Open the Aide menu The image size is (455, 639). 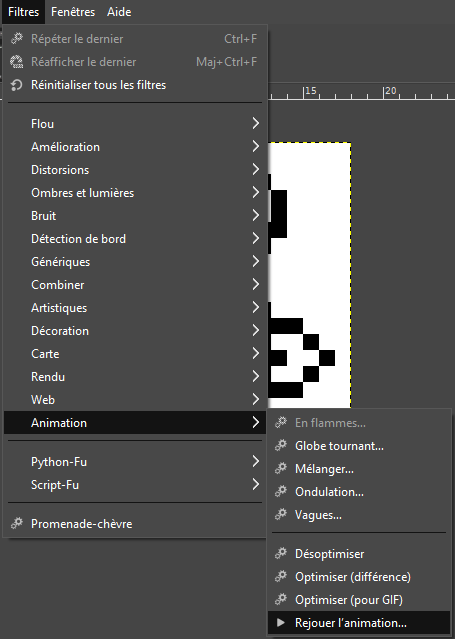click(119, 12)
